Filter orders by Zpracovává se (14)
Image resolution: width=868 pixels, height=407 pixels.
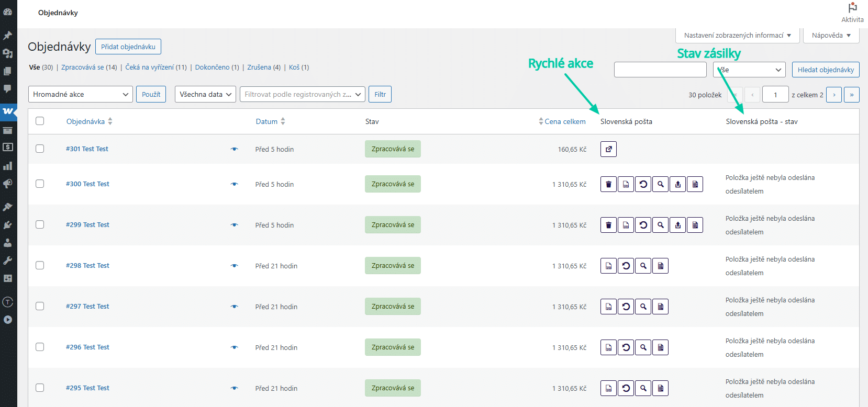(89, 67)
